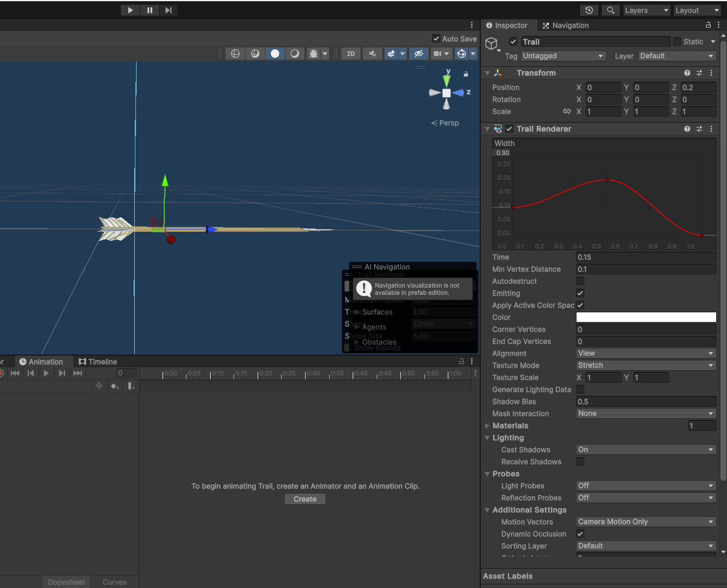
Task: Collapse the Lighting section
Action: click(x=487, y=438)
